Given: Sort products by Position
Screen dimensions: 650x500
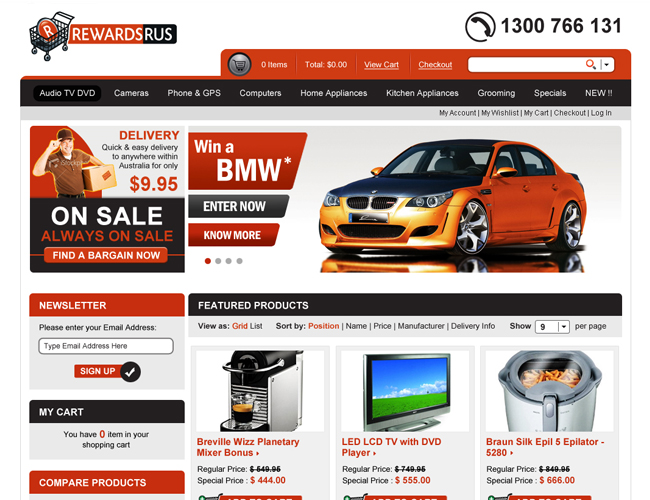Looking at the screenshot, I should [x=323, y=326].
